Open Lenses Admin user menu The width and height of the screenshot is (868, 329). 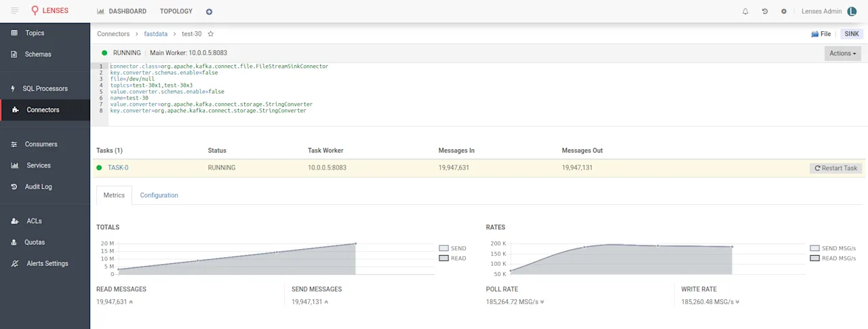(829, 12)
